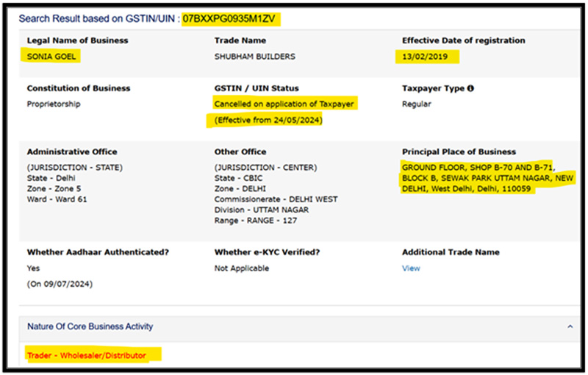Image resolution: width=588 pixels, height=375 pixels.
Task: Click the trade name SHUBHAM BUILDERS
Action: (x=254, y=56)
